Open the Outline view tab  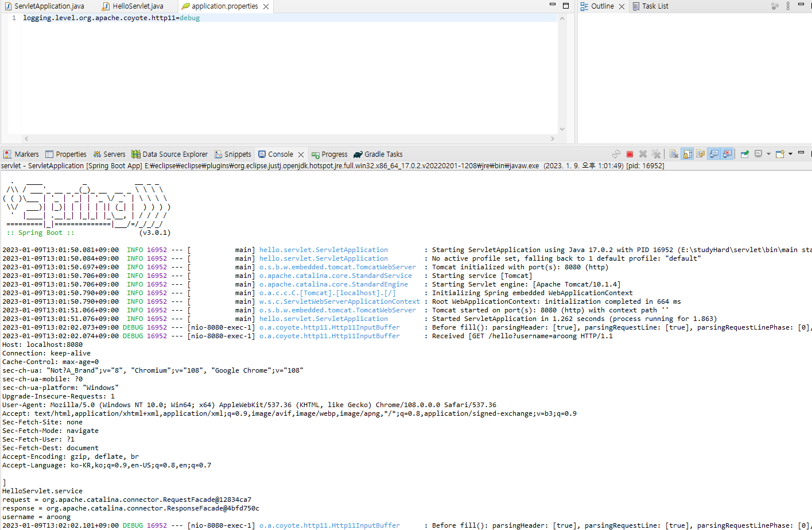coord(602,6)
